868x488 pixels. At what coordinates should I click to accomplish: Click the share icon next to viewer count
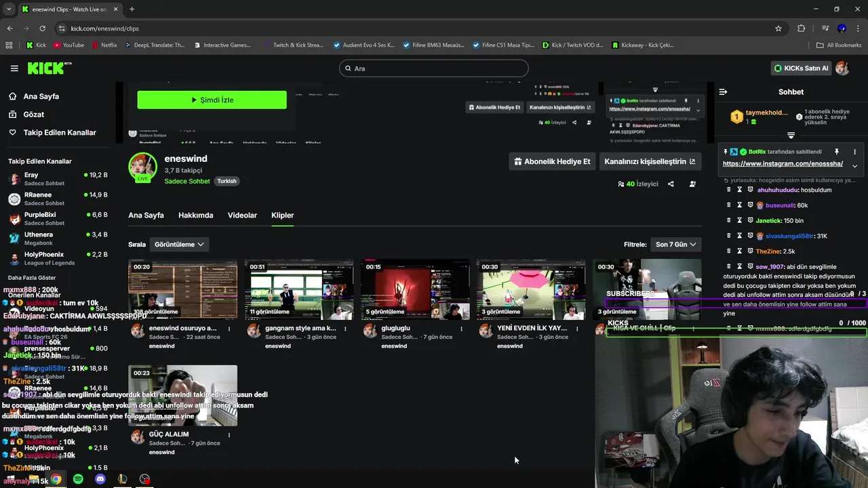point(671,184)
